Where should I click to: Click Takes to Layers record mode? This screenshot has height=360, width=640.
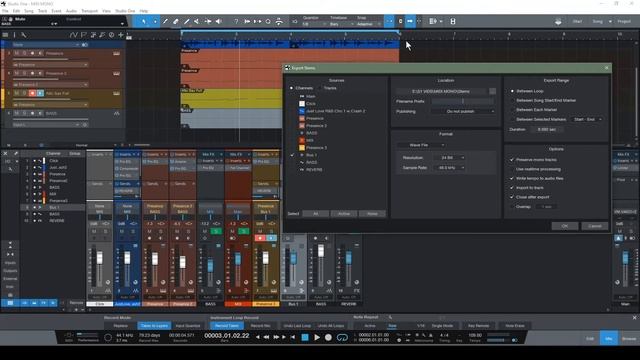(154, 326)
